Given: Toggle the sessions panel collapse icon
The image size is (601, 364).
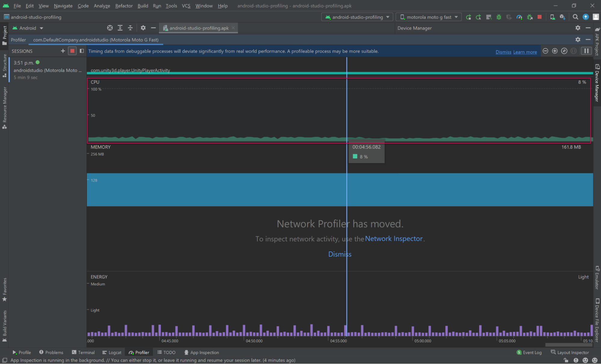Looking at the screenshot, I should coord(82,51).
